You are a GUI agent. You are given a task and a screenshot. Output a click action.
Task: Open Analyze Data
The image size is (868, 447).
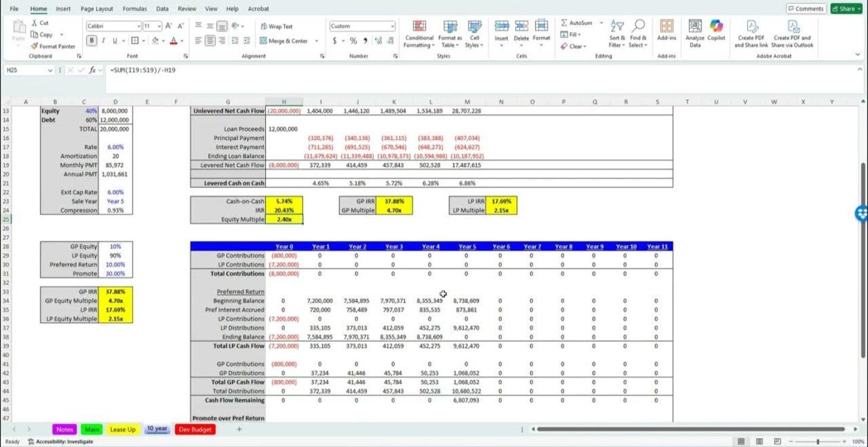694,33
